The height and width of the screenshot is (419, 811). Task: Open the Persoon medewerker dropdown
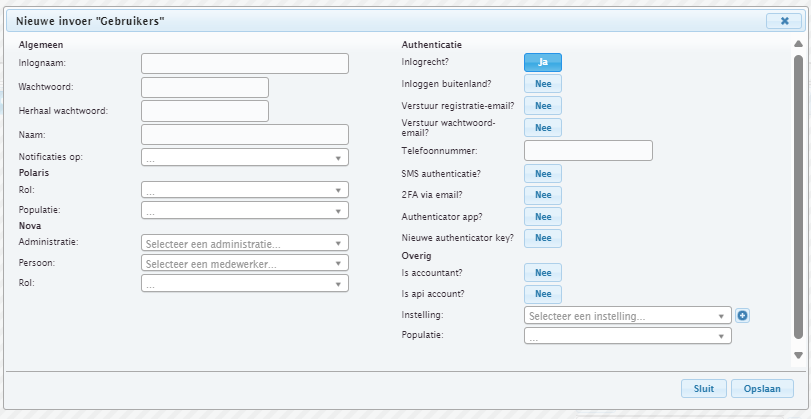click(245, 263)
